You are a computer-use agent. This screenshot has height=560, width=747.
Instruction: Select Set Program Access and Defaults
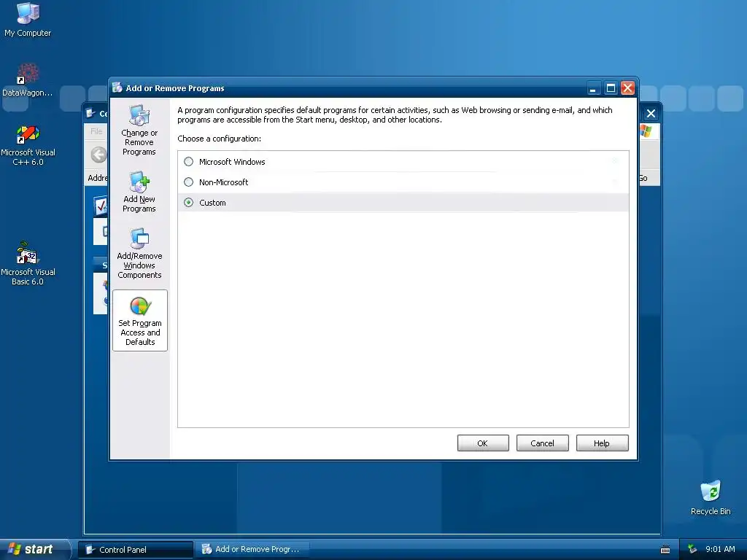click(140, 321)
